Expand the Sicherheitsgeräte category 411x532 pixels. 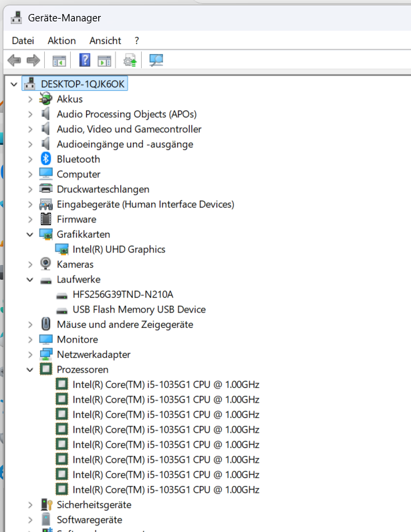pyautogui.click(x=30, y=505)
